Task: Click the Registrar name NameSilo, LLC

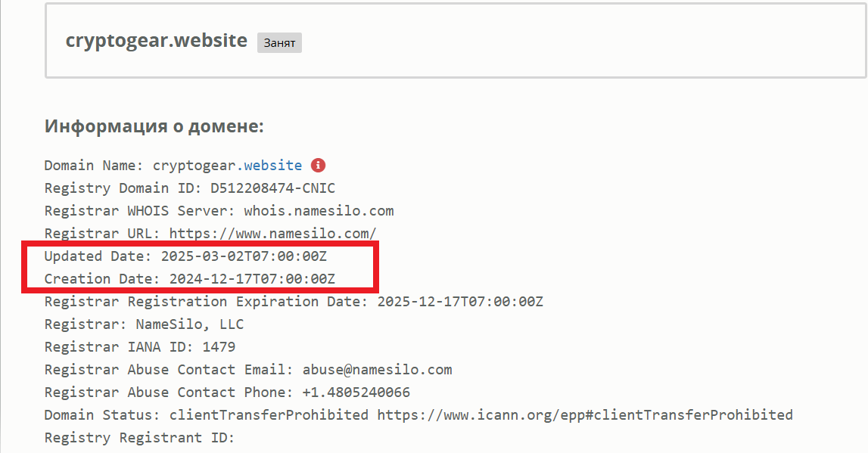Action: click(x=190, y=324)
